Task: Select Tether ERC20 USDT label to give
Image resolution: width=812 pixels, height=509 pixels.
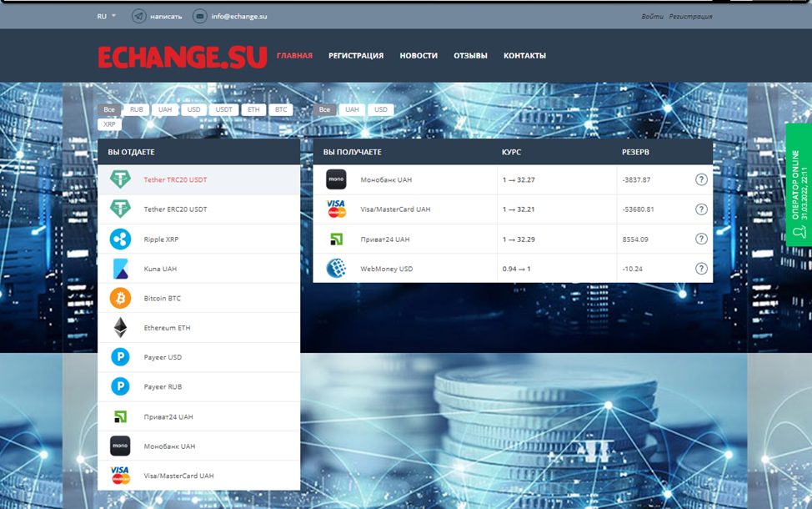Action: (x=176, y=209)
